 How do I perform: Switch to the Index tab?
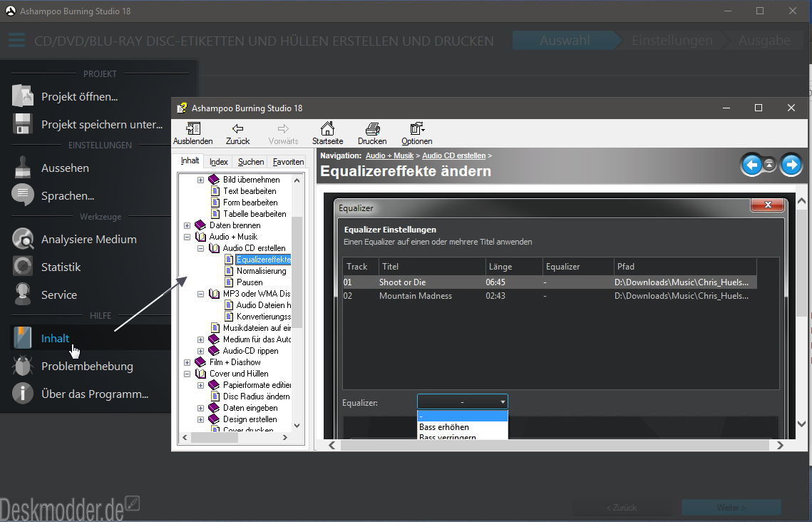219,162
